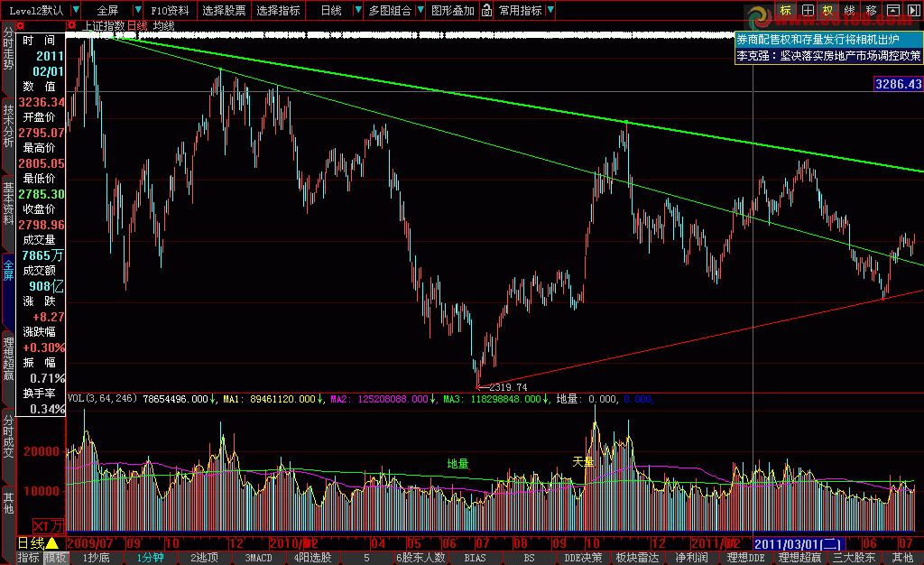This screenshot has width=924, height=565.
Task: Select the 理想DDE template tab
Action: (746, 558)
